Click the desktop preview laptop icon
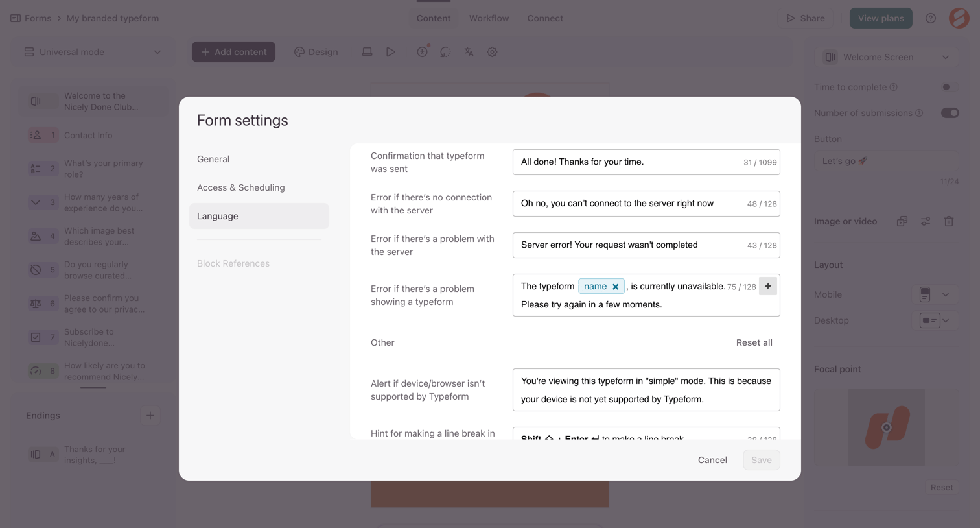 (367, 52)
